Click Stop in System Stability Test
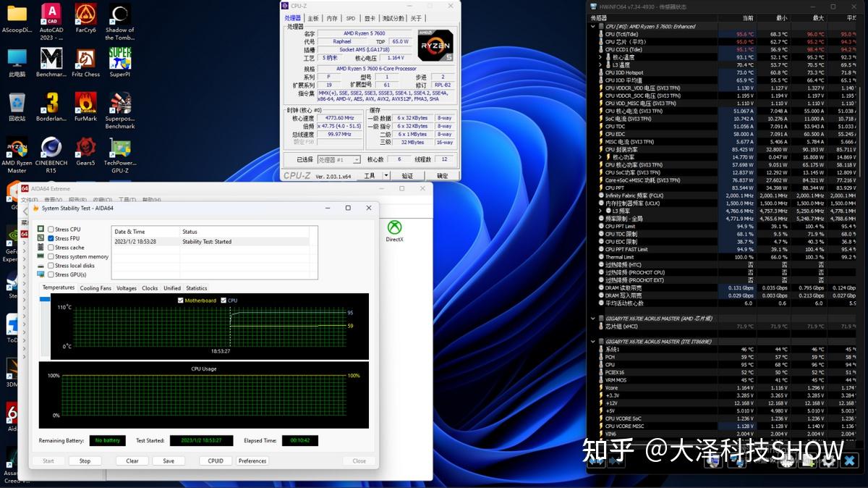Viewport: 868px width, 488px height. (85, 460)
